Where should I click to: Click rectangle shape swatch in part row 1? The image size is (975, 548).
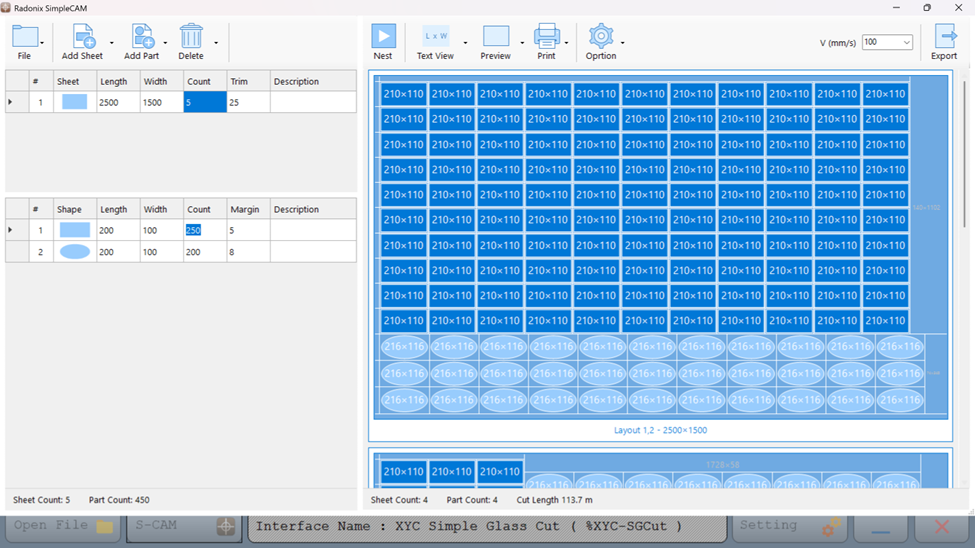75,230
